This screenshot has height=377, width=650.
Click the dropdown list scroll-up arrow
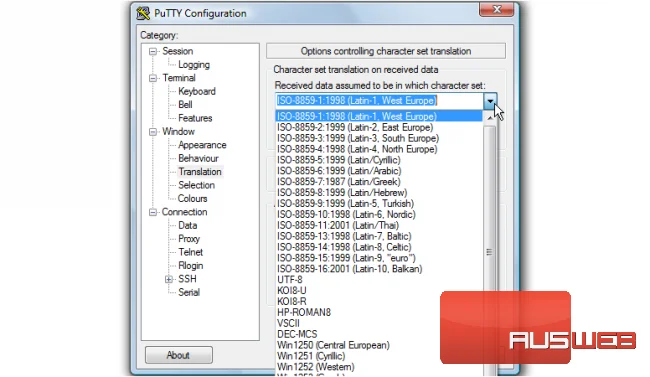[x=490, y=118]
